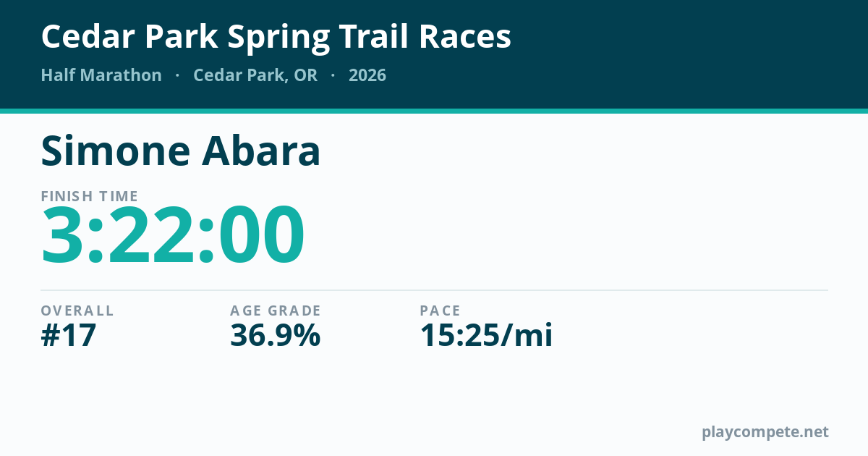Click the AGE GRADE label
Screen dimensions: 868x456
(x=276, y=311)
